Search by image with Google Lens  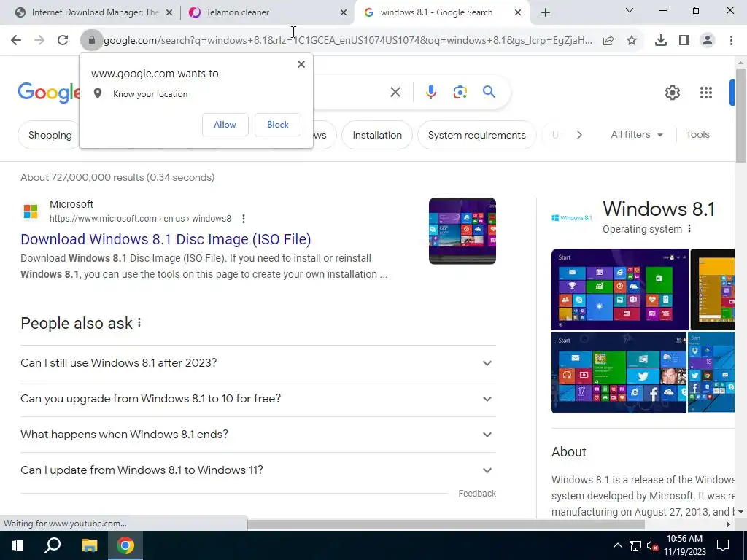coord(460,92)
